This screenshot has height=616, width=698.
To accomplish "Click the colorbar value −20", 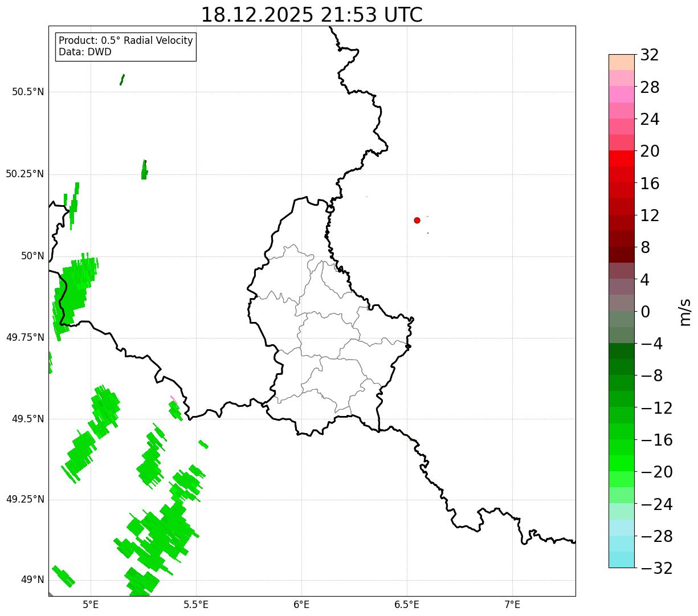I will [656, 472].
